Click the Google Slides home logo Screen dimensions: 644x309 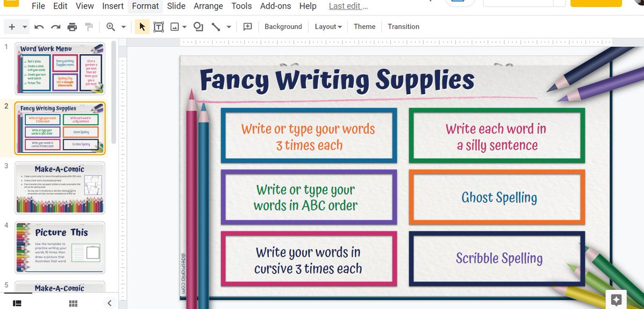(11, 2)
